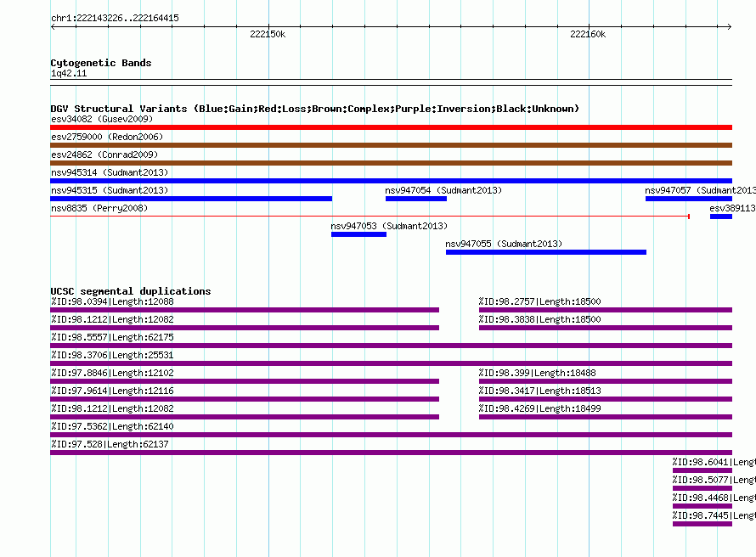The width and height of the screenshot is (756, 557).
Task: Select purple bar under the %ID:98.4468 label
Action: click(702, 506)
